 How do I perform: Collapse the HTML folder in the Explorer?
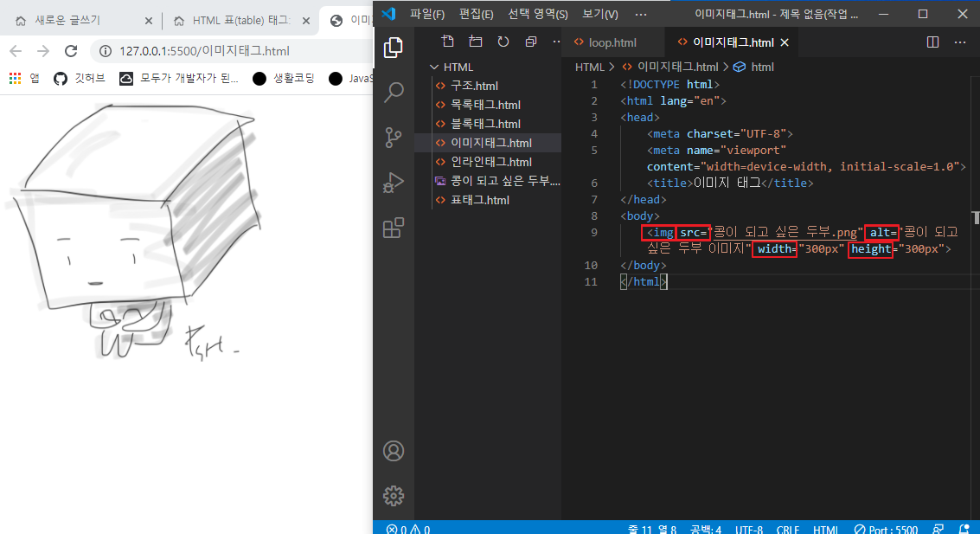click(x=434, y=67)
